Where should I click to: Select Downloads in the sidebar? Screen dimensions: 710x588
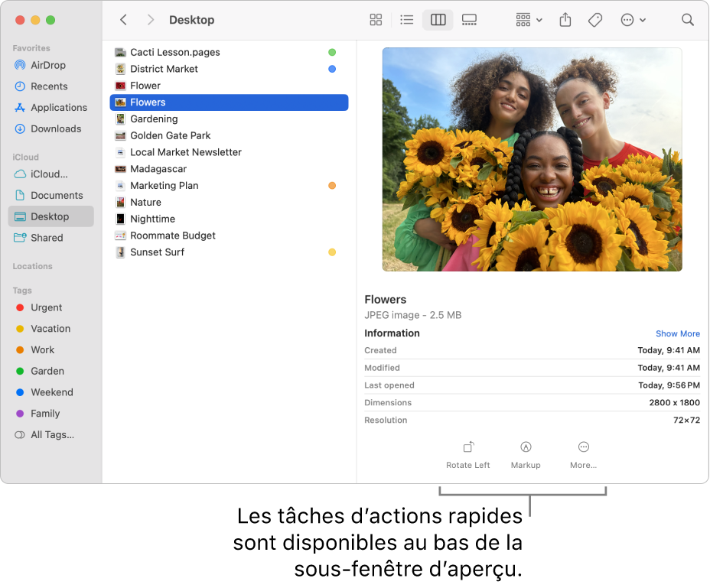(x=55, y=128)
